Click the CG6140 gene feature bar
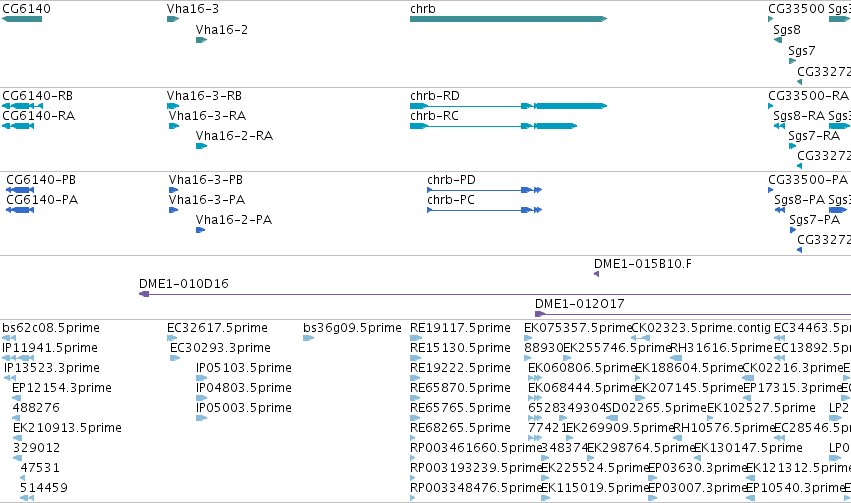This screenshot has width=851, height=503. point(22,19)
